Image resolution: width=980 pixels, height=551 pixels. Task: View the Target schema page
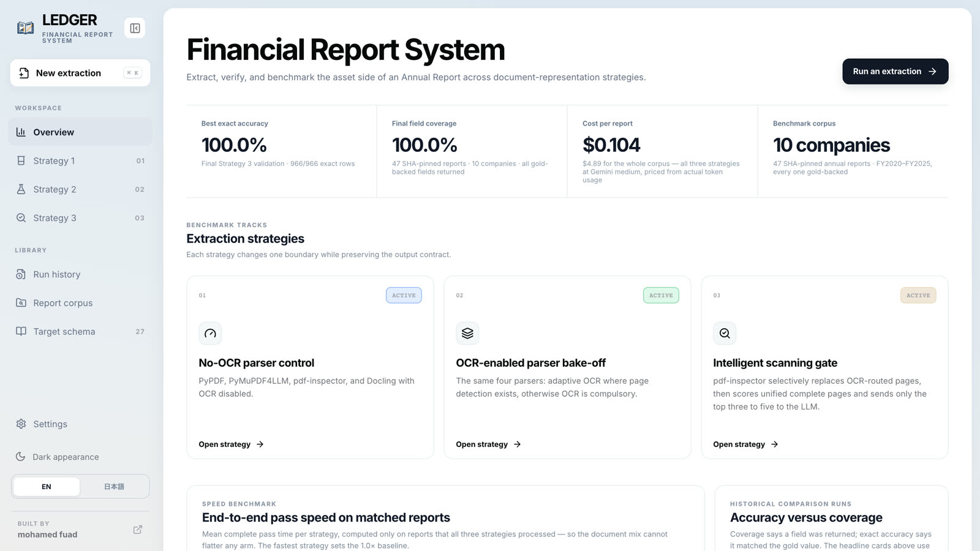[80, 331]
